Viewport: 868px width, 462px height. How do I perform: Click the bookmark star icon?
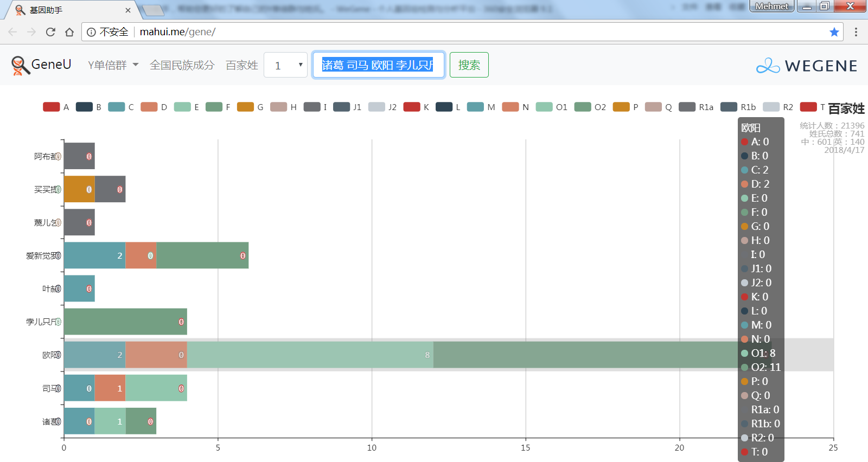tap(834, 32)
